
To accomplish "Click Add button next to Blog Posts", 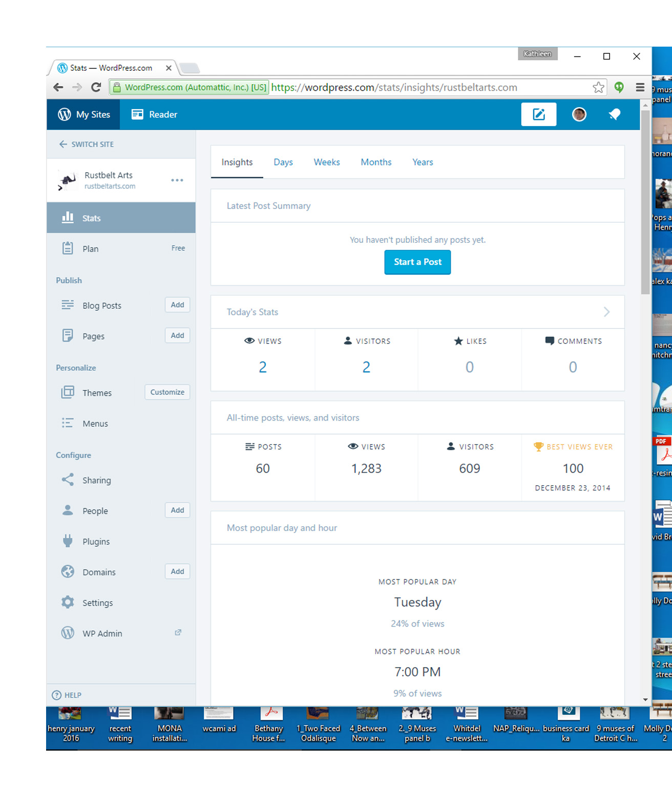I will pyautogui.click(x=177, y=305).
